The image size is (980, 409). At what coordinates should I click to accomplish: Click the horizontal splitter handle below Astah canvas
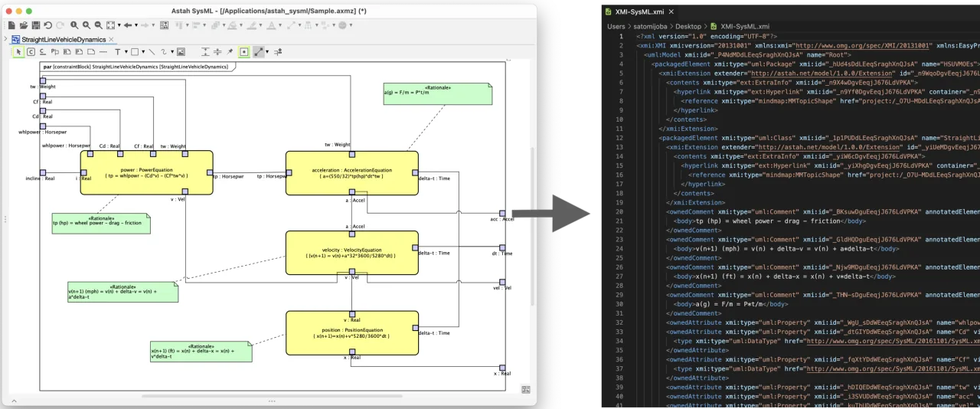coord(271,401)
